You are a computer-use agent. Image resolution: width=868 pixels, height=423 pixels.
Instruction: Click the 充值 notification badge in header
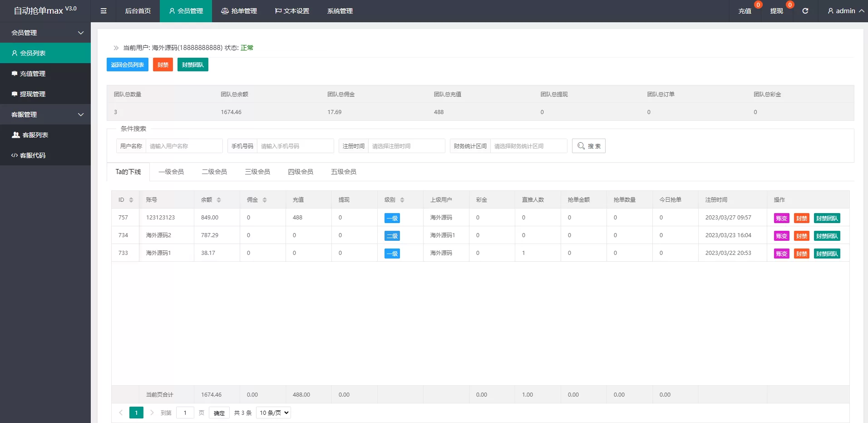(x=758, y=5)
